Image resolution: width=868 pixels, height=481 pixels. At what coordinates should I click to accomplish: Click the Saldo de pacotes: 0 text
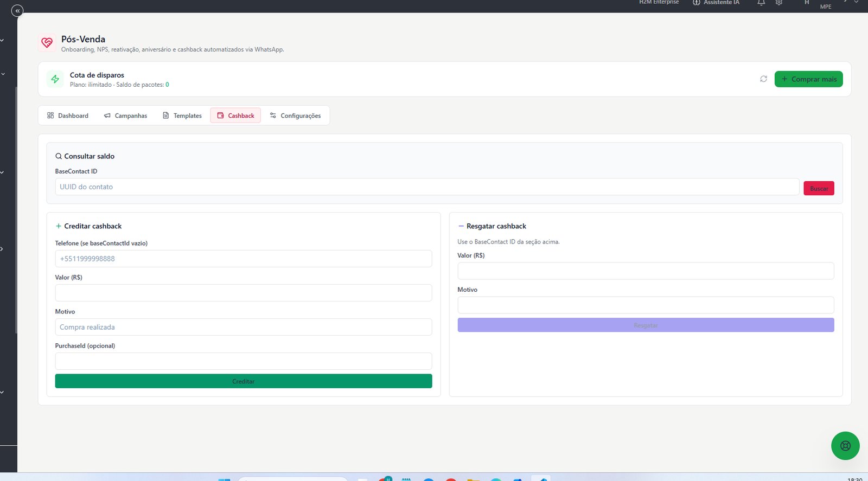143,85
